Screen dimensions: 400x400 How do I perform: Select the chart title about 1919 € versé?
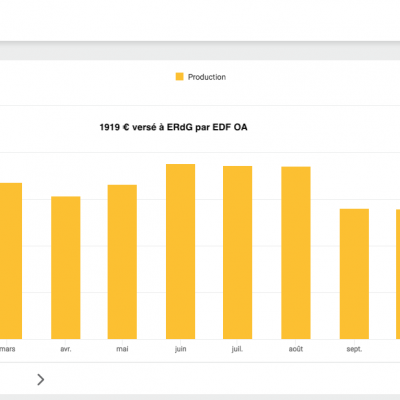point(173,127)
